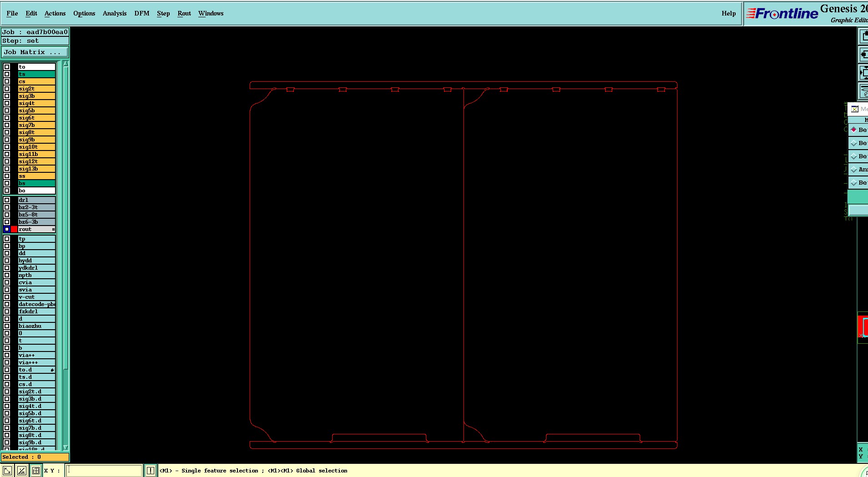This screenshot has width=868, height=477.
Task: Toggle the checkbox for layer bz5-8t
Action: [7, 215]
